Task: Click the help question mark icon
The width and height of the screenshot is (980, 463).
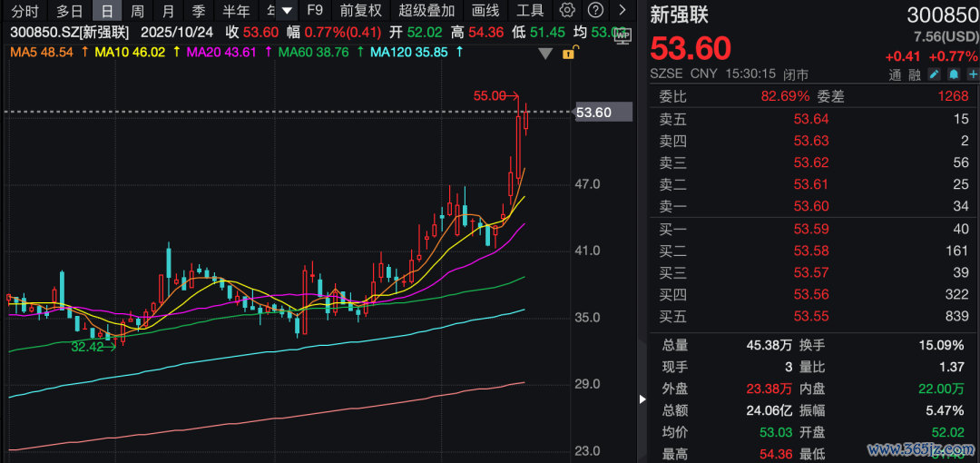Action: pos(595,11)
